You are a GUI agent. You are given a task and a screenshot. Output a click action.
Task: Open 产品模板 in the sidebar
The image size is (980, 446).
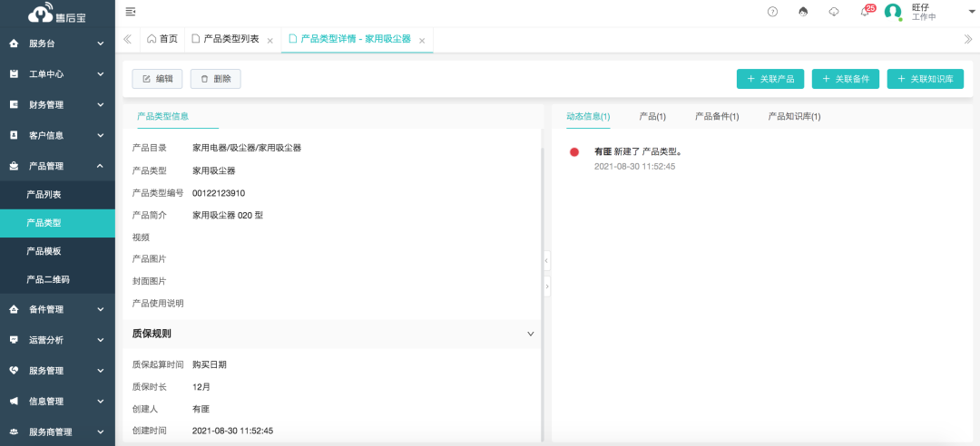[57, 251]
